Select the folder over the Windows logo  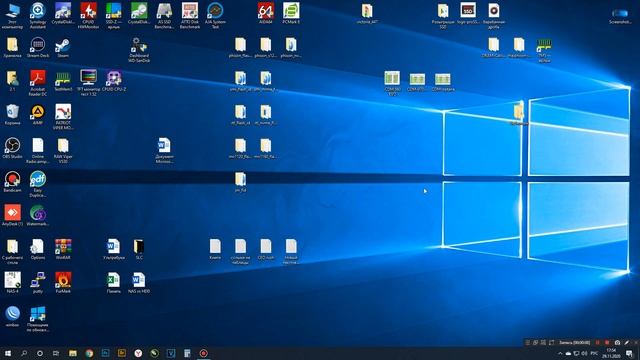tap(519, 113)
